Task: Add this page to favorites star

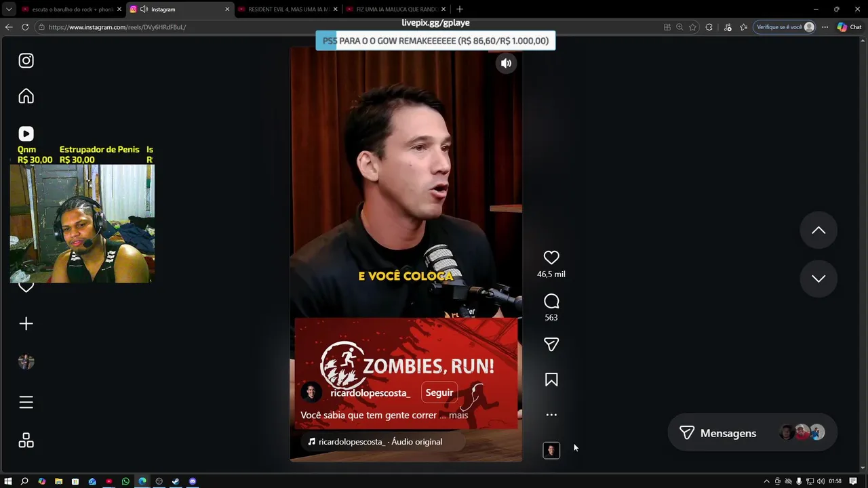Action: [692, 27]
